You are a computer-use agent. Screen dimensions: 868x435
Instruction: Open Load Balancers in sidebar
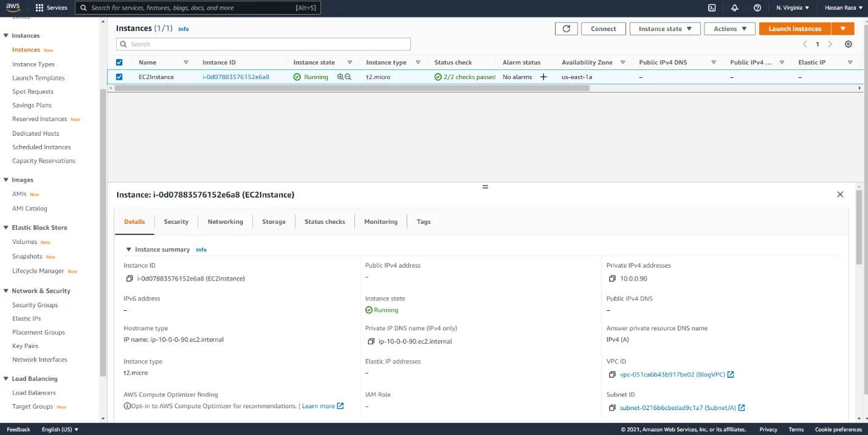[34, 392]
